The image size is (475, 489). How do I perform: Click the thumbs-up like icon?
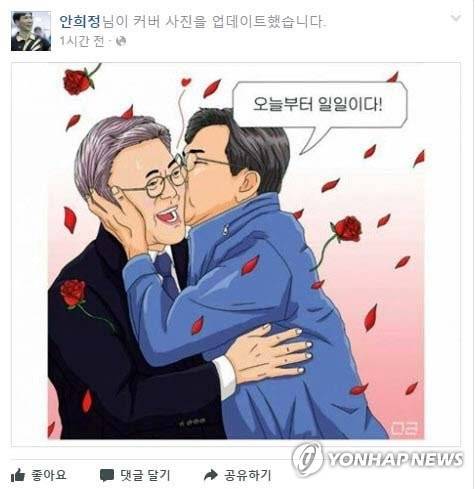tap(18, 475)
